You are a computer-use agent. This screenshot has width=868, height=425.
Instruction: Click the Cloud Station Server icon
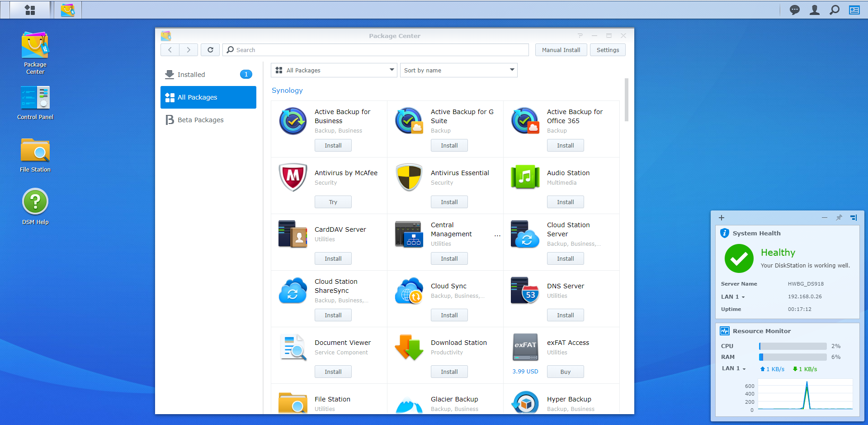pos(525,234)
